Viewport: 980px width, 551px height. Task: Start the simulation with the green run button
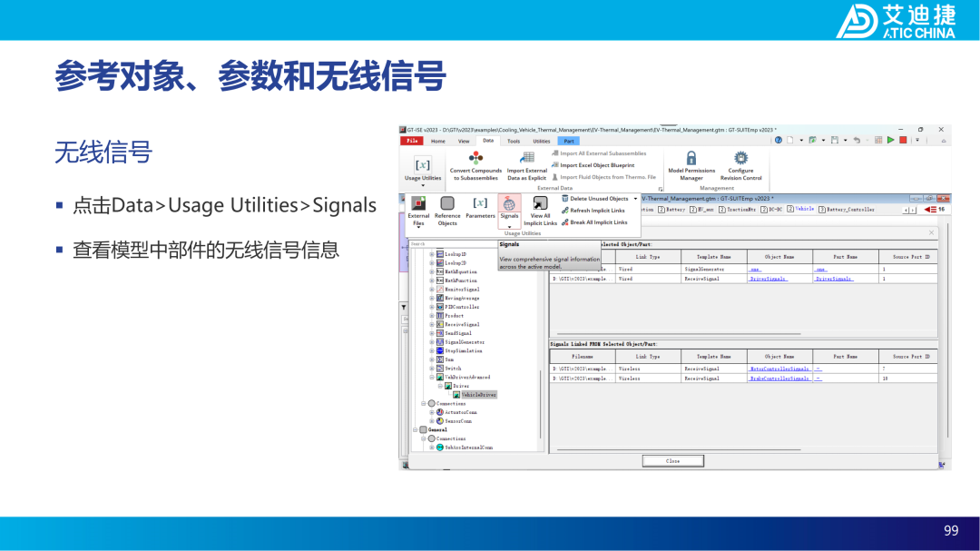pos(891,141)
